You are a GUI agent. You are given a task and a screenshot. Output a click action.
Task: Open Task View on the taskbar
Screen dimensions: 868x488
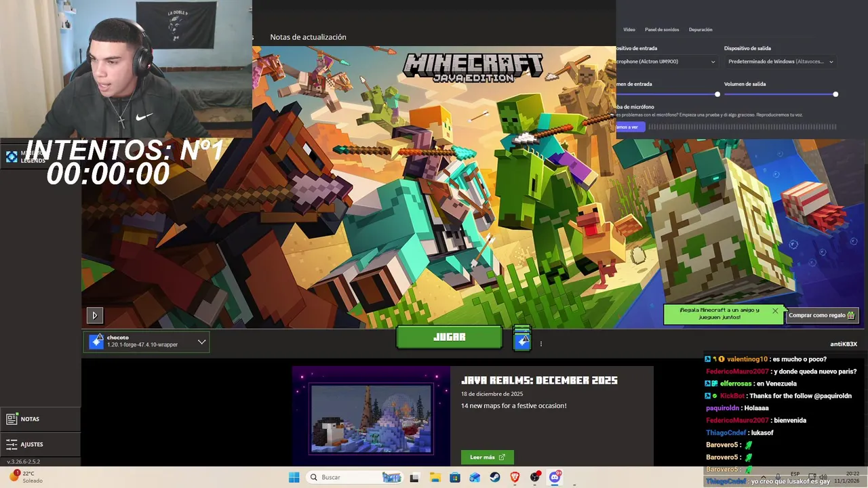point(414,477)
